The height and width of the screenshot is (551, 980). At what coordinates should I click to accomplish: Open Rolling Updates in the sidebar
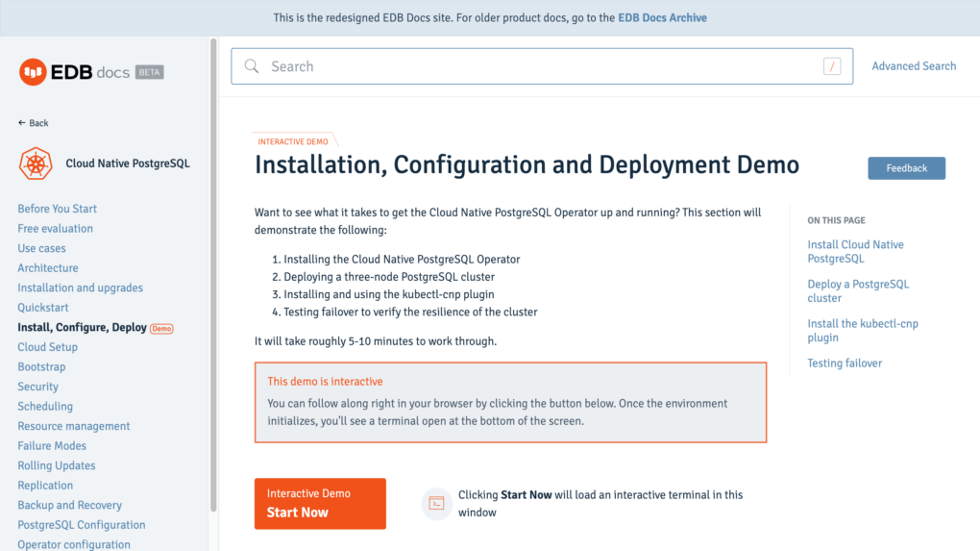point(57,466)
